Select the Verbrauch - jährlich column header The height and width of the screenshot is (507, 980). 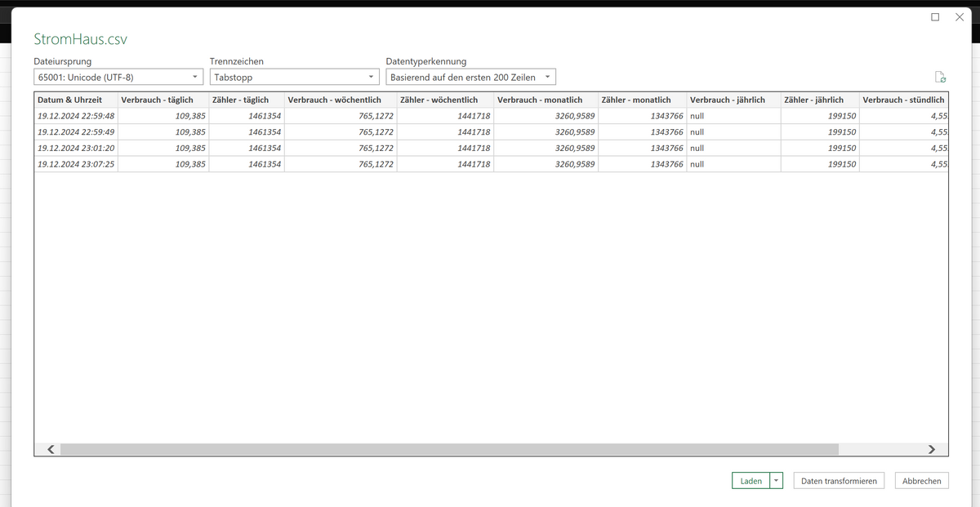733,100
